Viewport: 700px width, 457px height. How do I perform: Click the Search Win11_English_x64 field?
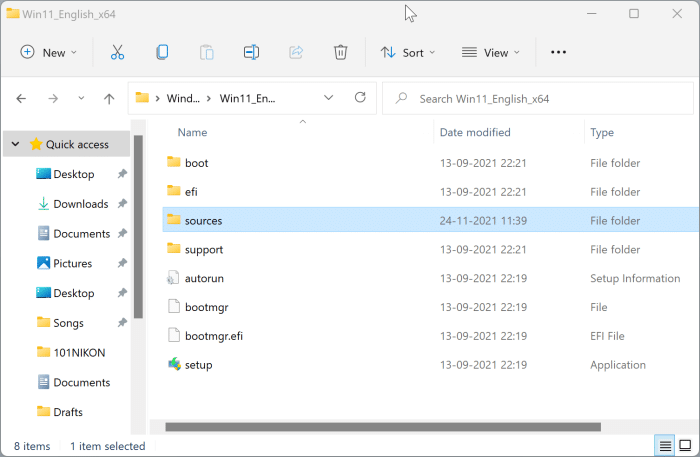tap(538, 98)
